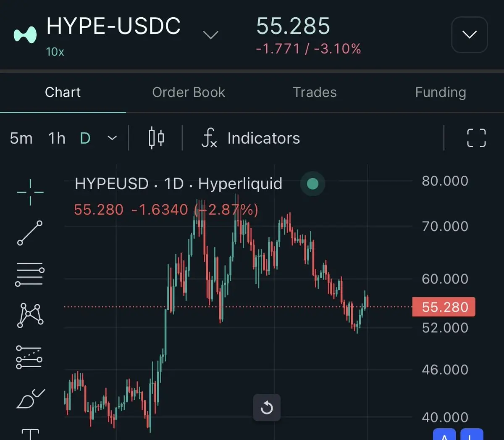504x440 pixels.
Task: Select the 1h timeframe
Action: tap(57, 138)
